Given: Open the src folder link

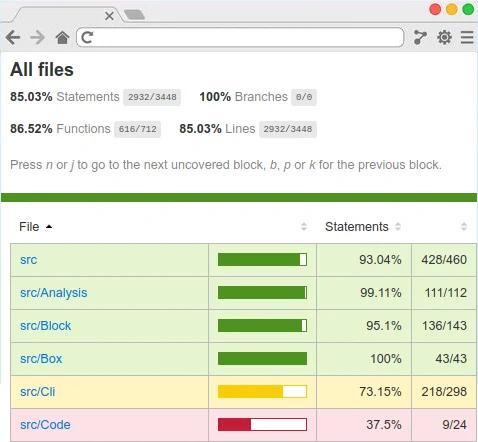Looking at the screenshot, I should click(28, 260).
